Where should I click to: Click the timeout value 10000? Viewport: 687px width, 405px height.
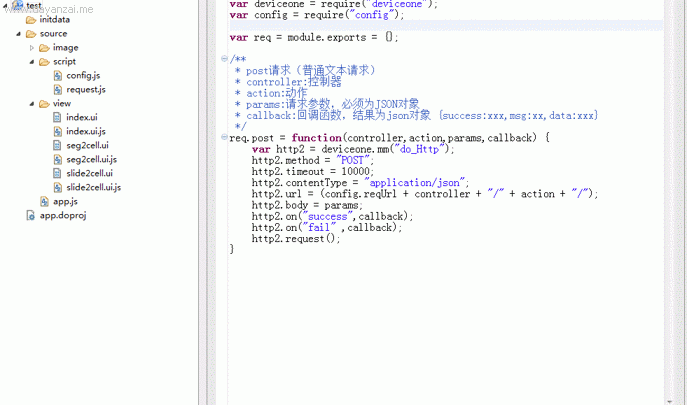click(355, 171)
